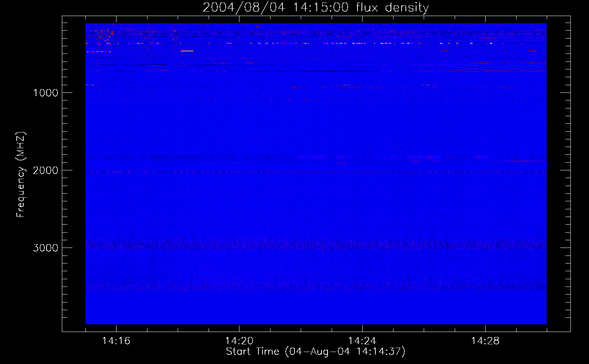Click the plot title '2004/08/04 14:15:00 flux density'
Viewport: 589px width, 364px height.
pyautogui.click(x=316, y=7)
